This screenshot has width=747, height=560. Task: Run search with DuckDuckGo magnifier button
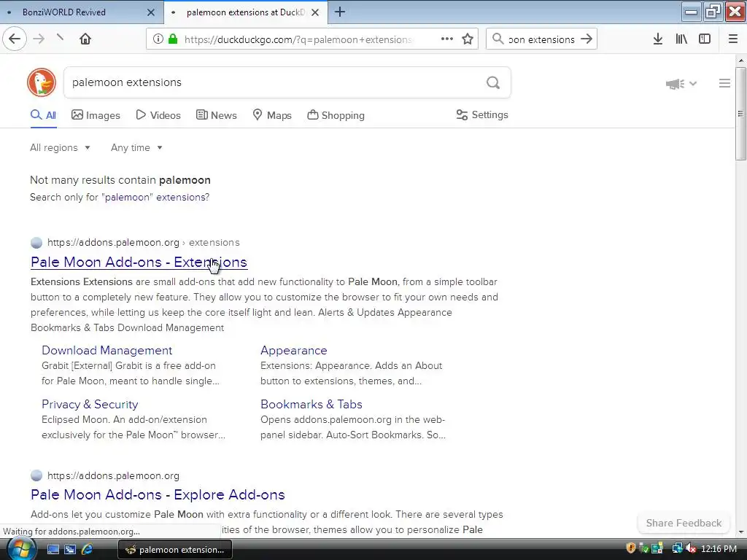point(493,83)
